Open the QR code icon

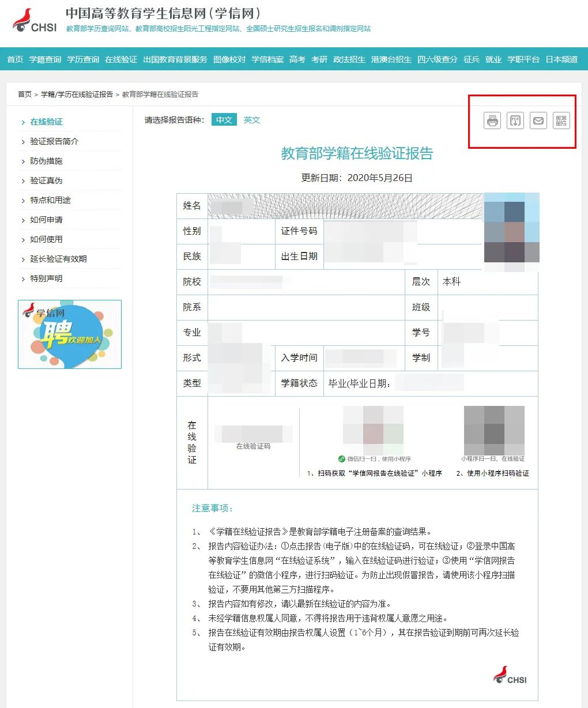(561, 120)
